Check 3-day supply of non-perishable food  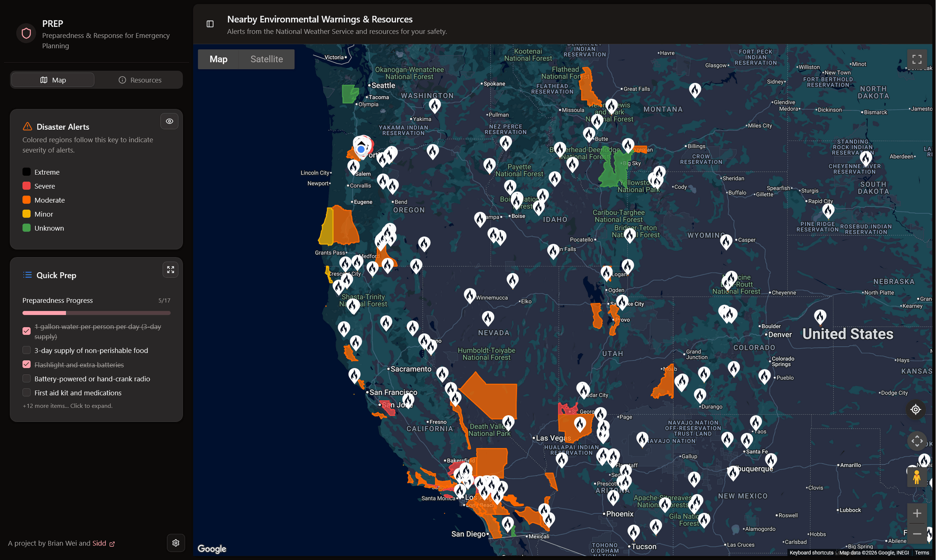pos(27,350)
